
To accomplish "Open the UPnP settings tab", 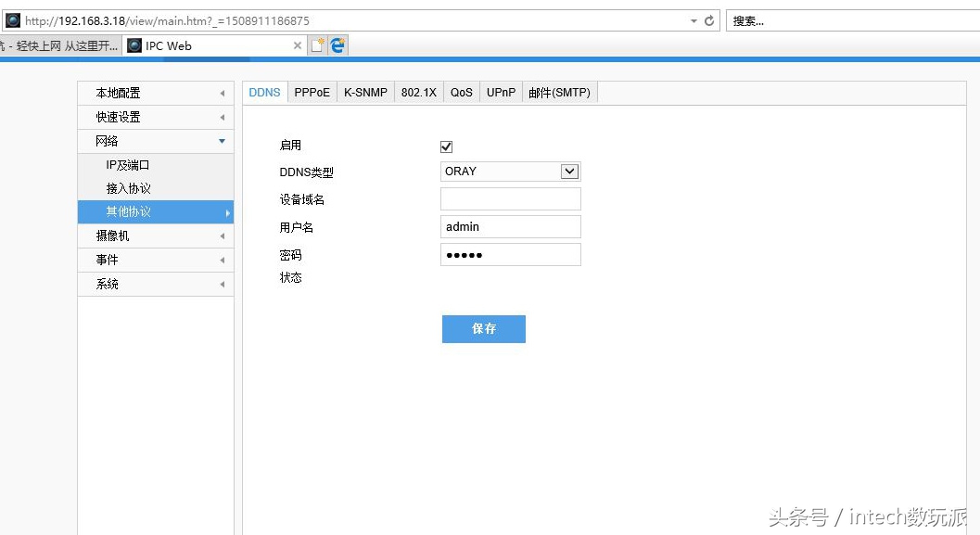I will point(501,92).
